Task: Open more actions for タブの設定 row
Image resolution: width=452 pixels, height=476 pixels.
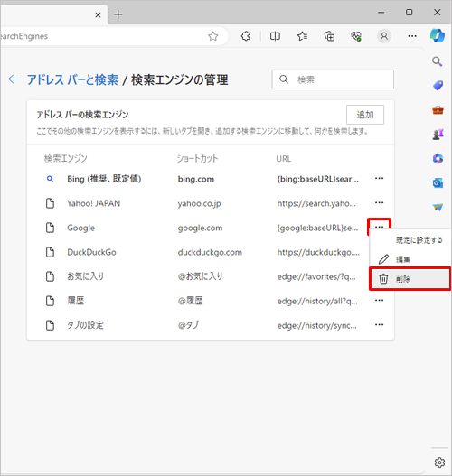Action: (379, 325)
